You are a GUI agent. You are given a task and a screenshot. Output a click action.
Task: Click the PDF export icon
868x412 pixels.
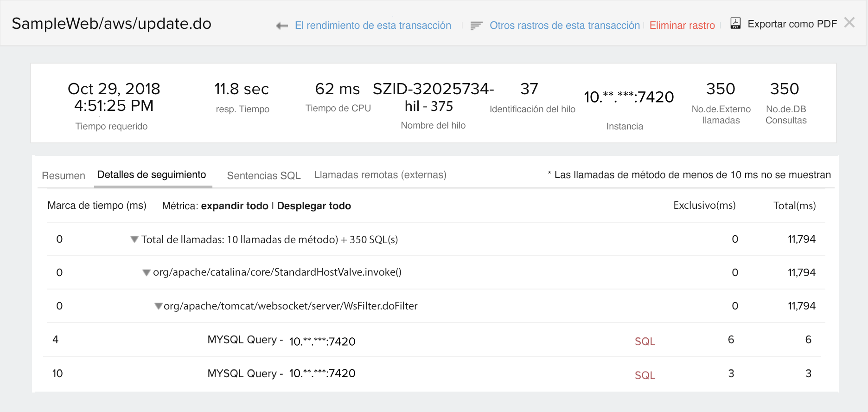coord(735,23)
